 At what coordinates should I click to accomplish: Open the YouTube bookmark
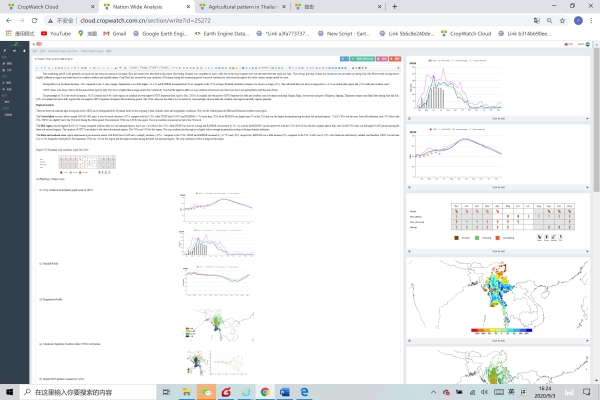(58, 33)
